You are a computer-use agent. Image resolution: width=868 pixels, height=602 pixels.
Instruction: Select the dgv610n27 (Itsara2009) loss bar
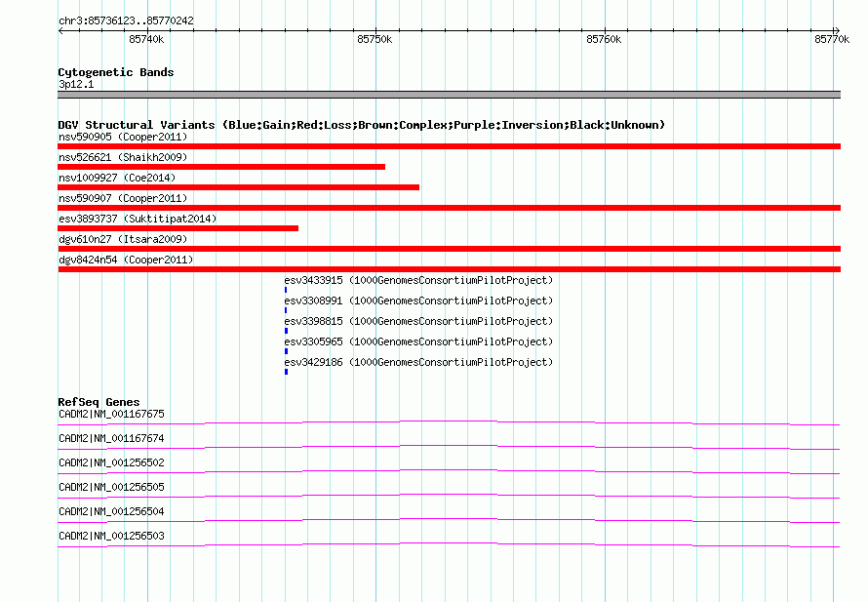tap(449, 249)
